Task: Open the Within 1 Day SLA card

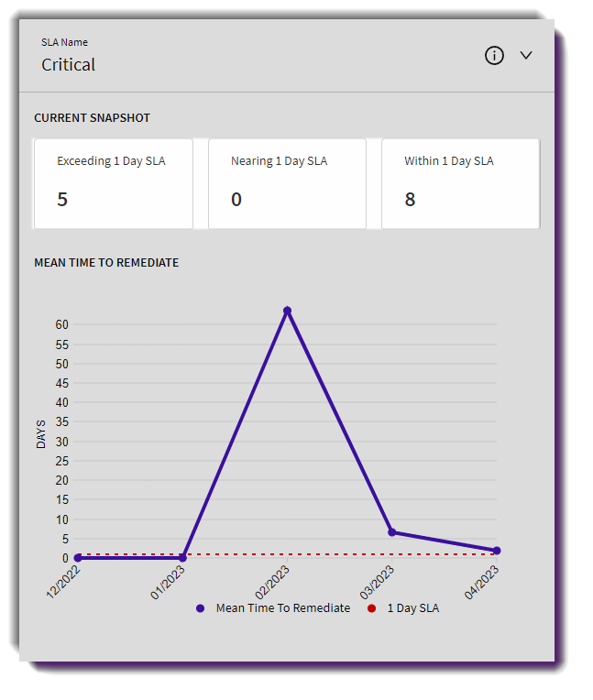Action: click(x=460, y=183)
